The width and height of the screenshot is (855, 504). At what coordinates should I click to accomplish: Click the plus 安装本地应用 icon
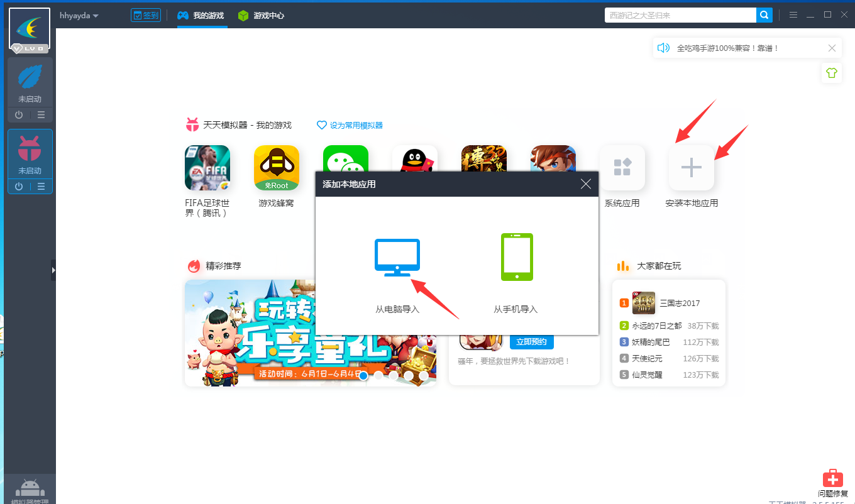692,168
